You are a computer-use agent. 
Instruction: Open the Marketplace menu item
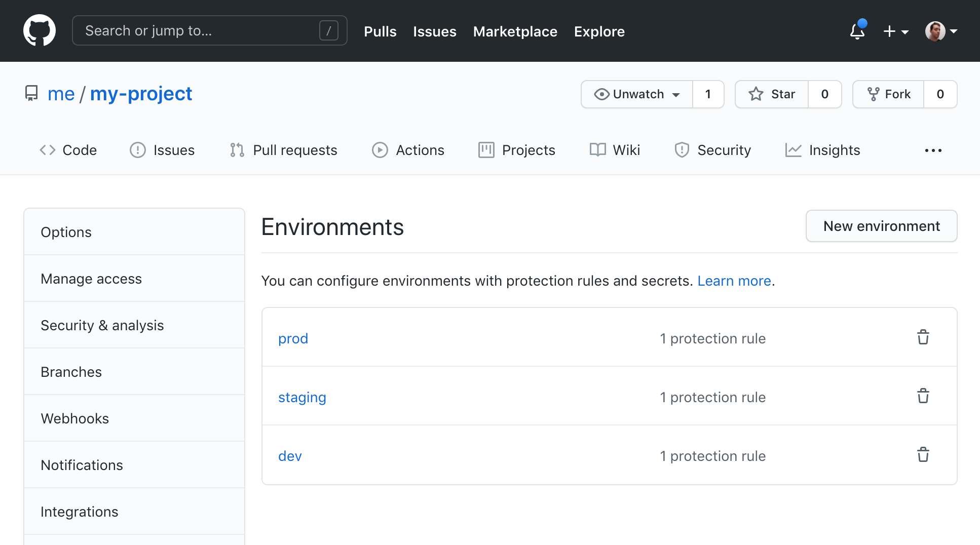pyautogui.click(x=515, y=31)
